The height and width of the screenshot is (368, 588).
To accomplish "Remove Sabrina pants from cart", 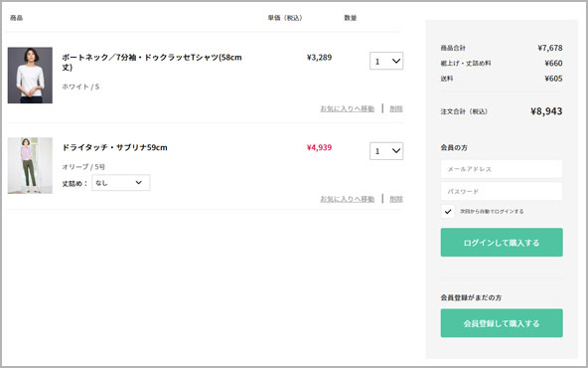I will coord(396,199).
